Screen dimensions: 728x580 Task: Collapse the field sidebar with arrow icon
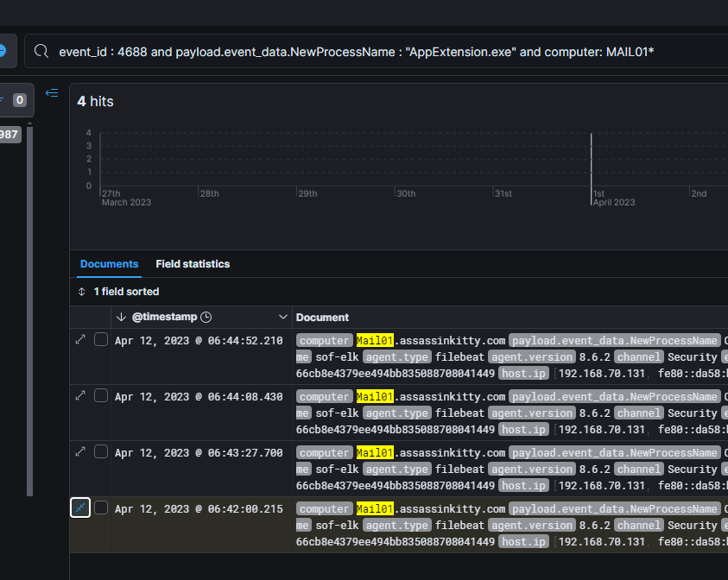[52, 93]
